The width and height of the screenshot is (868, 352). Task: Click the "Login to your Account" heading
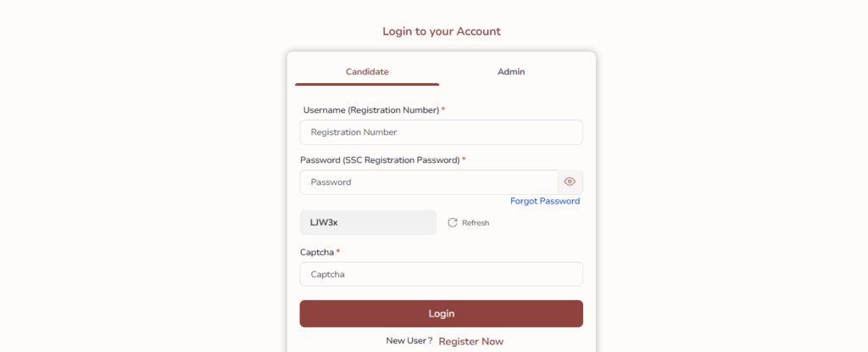[442, 31]
